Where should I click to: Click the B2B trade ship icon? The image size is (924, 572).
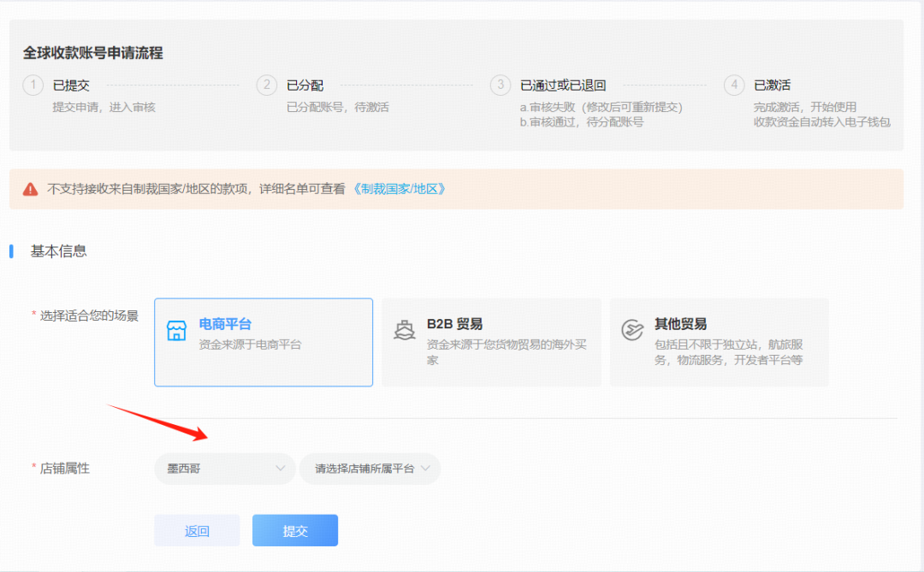click(x=405, y=332)
